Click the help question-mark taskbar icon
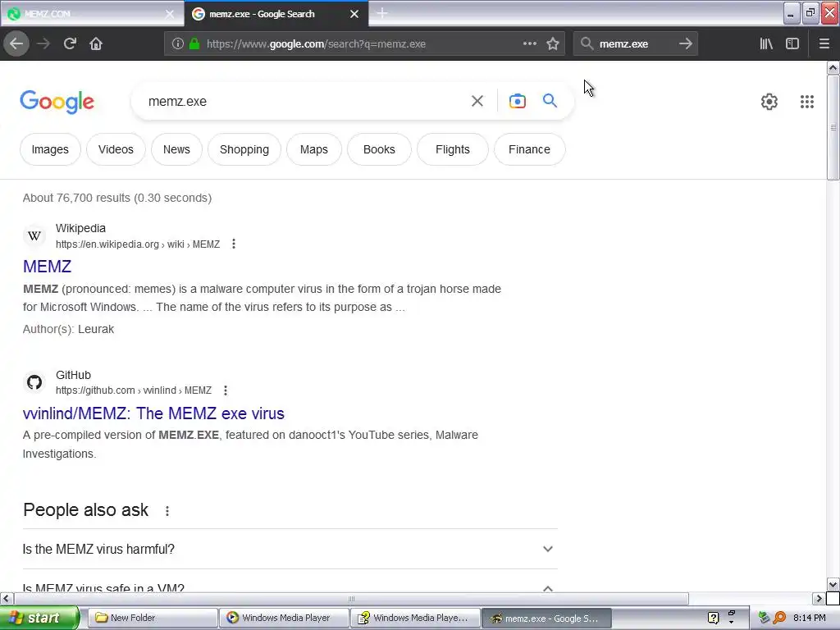Screen dimensions: 840x630 point(713,618)
